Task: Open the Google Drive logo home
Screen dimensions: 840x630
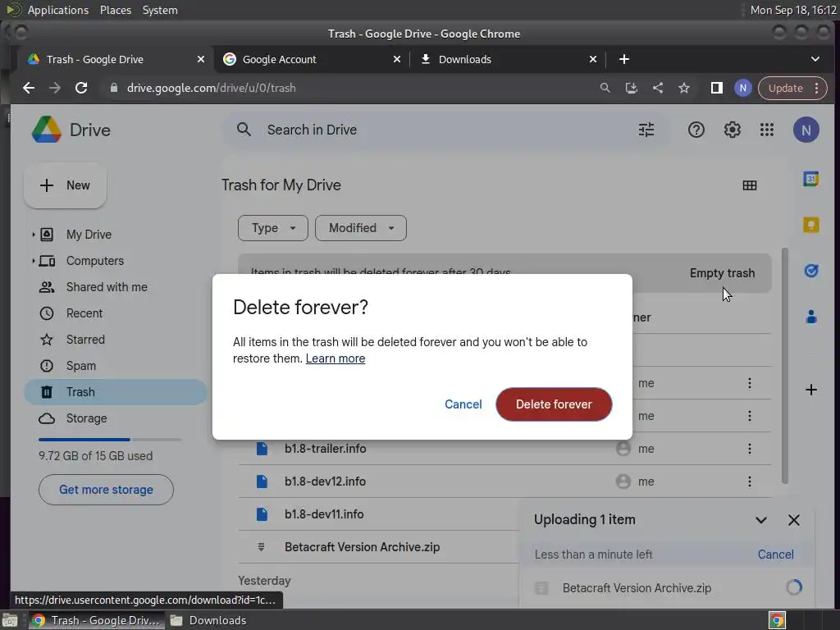Action: (71, 130)
